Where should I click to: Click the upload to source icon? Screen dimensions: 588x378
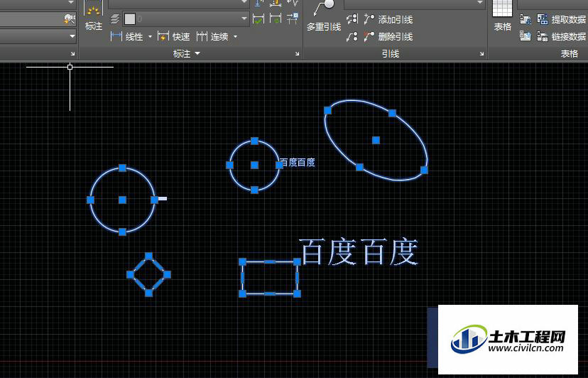(526, 36)
